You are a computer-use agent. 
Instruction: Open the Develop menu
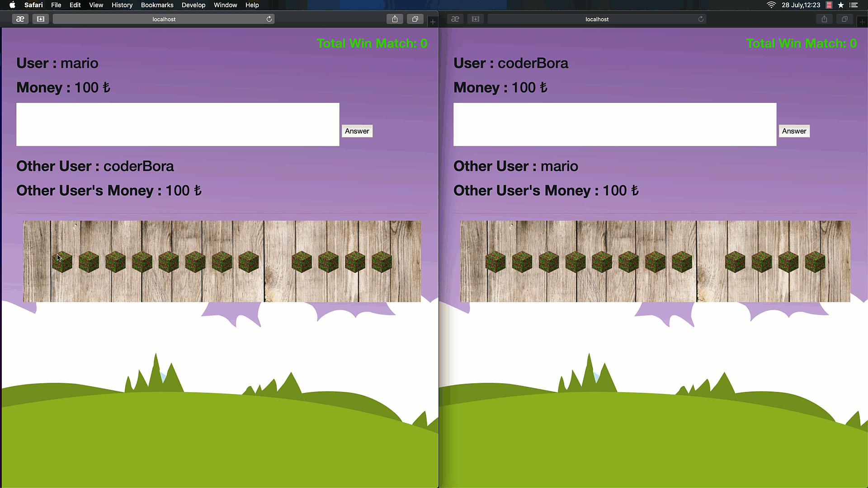pyautogui.click(x=193, y=5)
